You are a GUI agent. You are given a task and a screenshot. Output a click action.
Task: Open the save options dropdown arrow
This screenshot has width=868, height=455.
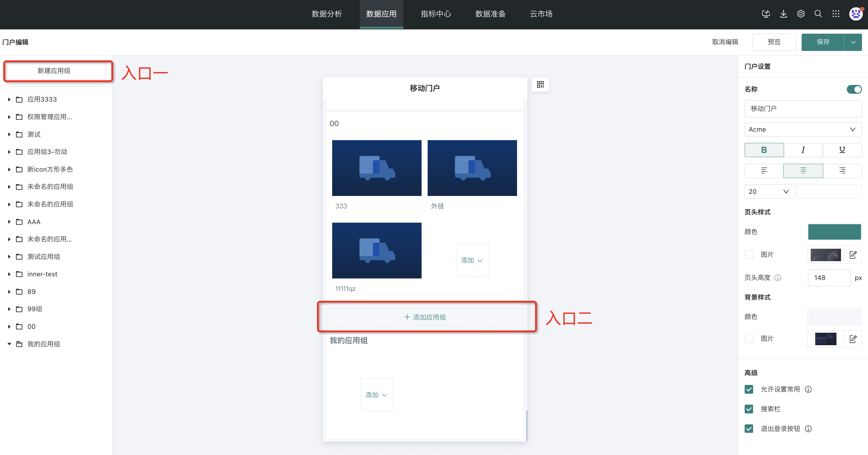(853, 42)
